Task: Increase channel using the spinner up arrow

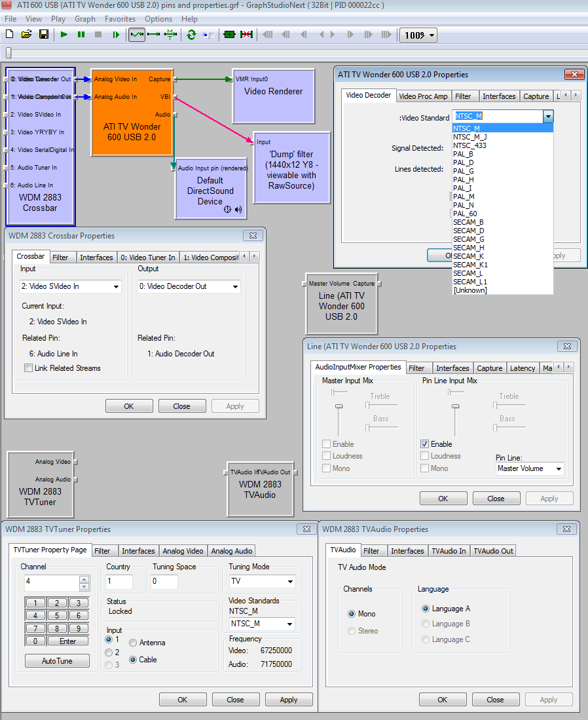Action: [x=84, y=579]
